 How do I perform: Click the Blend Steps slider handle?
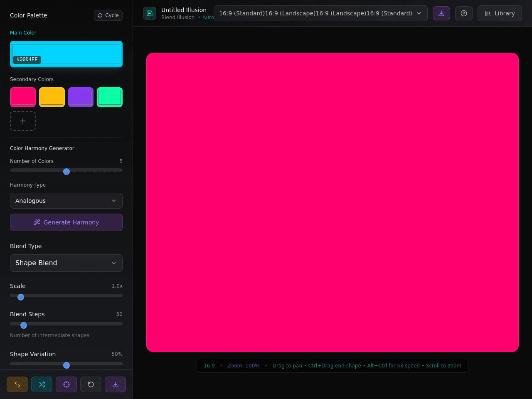(24, 325)
